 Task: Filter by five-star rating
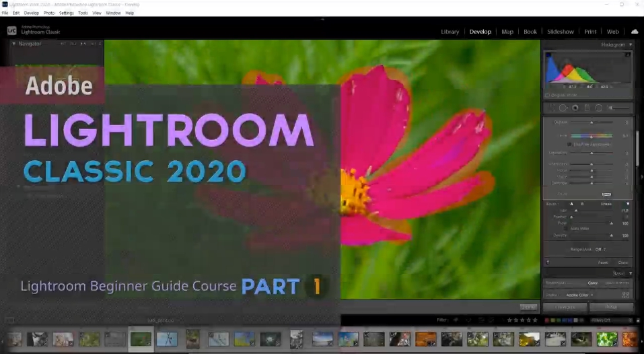(535, 320)
